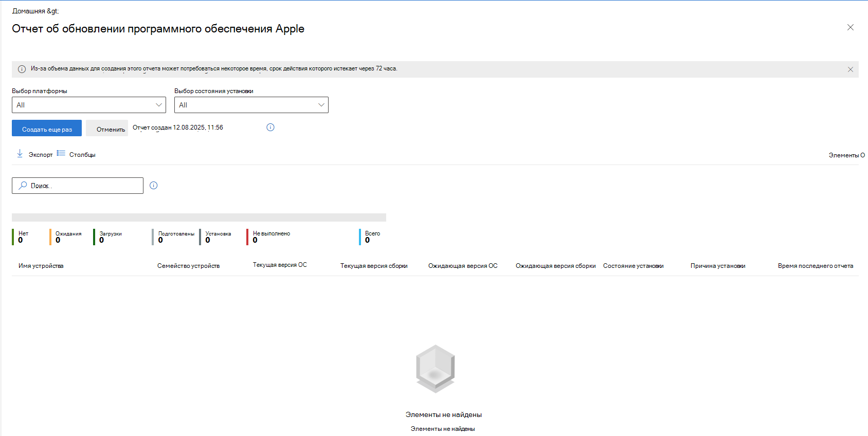Click the 'Домашняя' breadcrumb link
The image size is (868, 436).
(x=29, y=11)
